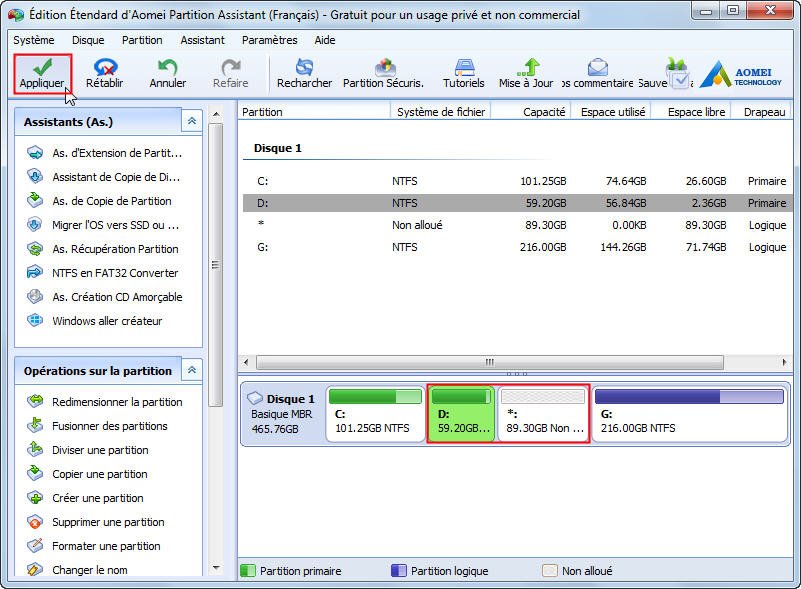801x589 pixels.
Task: Choose Diviser une partition operation
Action: point(88,450)
